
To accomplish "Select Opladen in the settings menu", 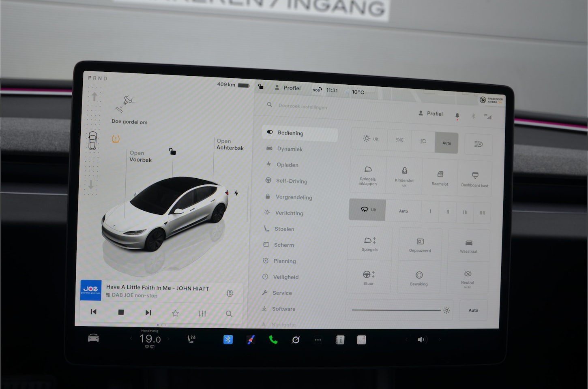I will pos(287,165).
